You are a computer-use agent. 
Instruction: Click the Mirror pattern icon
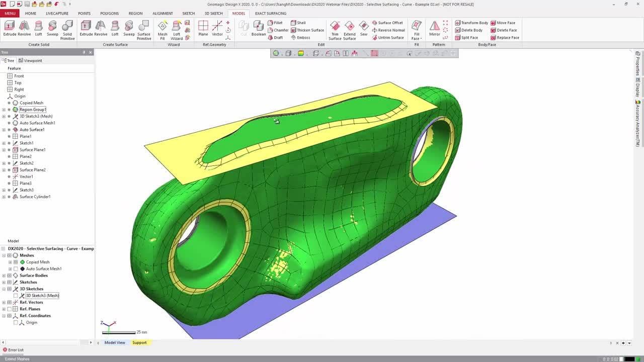click(x=435, y=30)
